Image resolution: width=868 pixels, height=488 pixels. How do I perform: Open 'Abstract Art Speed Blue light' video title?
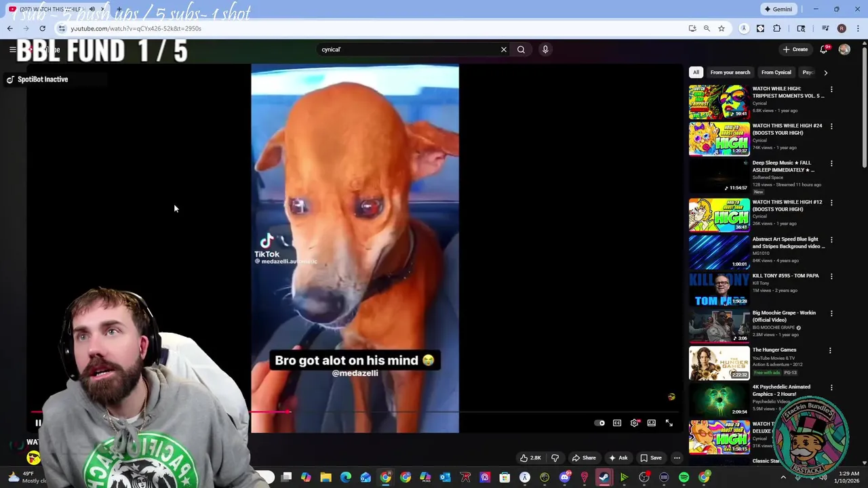pyautogui.click(x=788, y=243)
